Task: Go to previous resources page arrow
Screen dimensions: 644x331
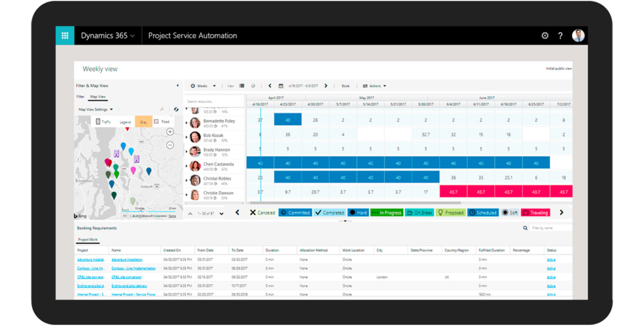Action: click(x=190, y=213)
